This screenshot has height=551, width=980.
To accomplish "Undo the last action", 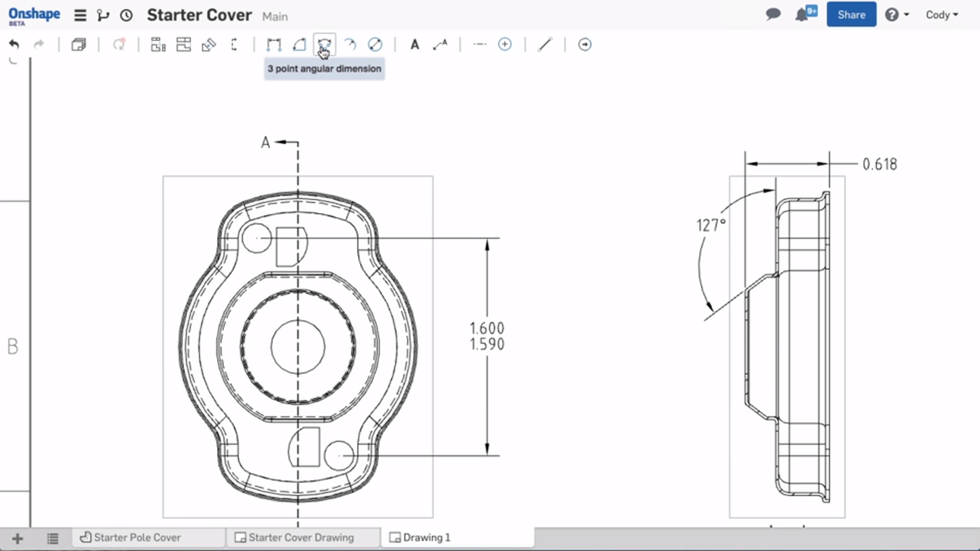I will pos(14,43).
